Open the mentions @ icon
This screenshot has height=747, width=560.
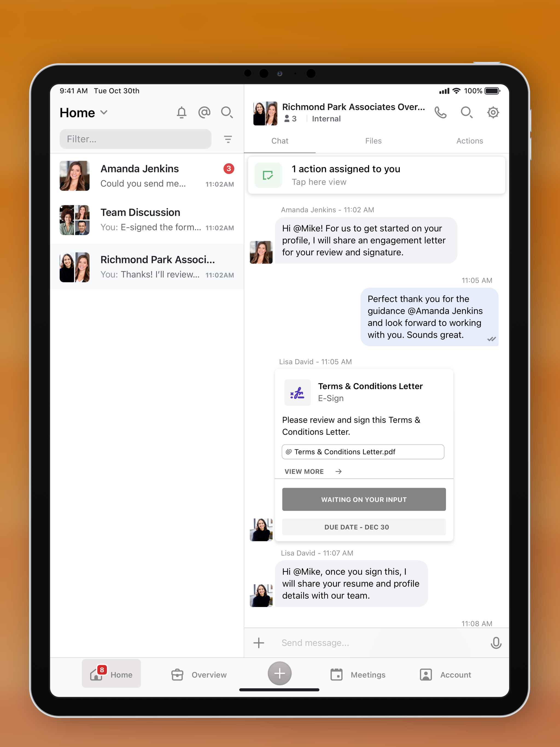click(204, 112)
